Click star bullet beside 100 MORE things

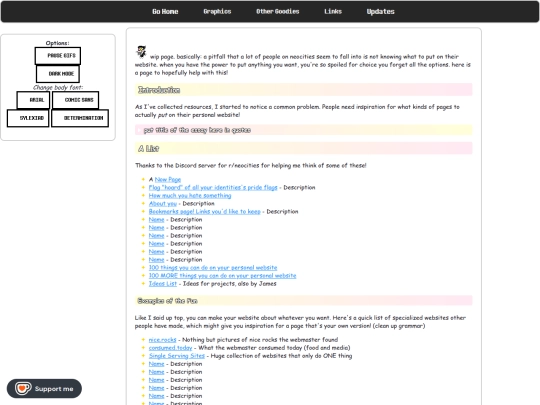click(x=143, y=275)
